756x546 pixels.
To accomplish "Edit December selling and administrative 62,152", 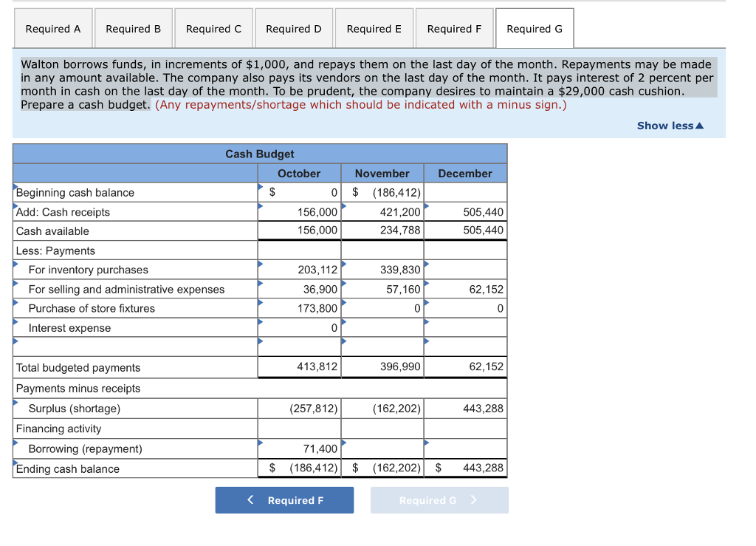I will [x=465, y=289].
